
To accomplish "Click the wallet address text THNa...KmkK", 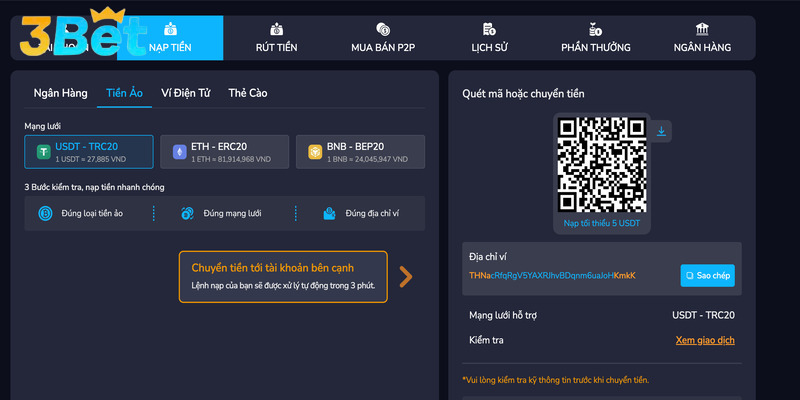I will [552, 276].
